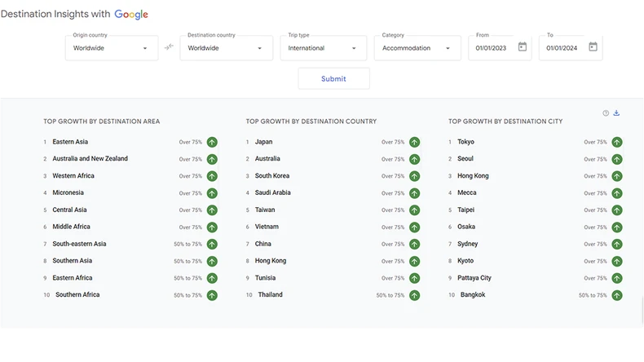Expand the Trip type dropdown
644x362 pixels.
[322, 48]
